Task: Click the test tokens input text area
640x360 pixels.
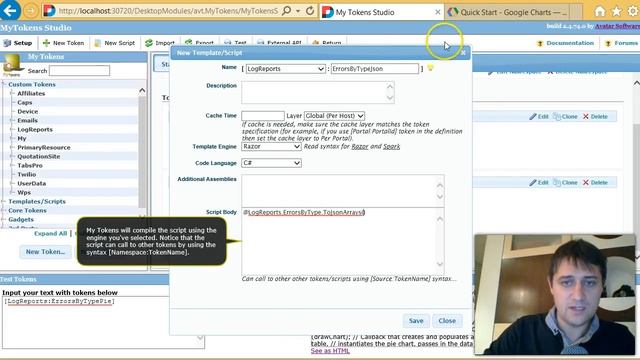Action: pyautogui.click(x=103, y=322)
